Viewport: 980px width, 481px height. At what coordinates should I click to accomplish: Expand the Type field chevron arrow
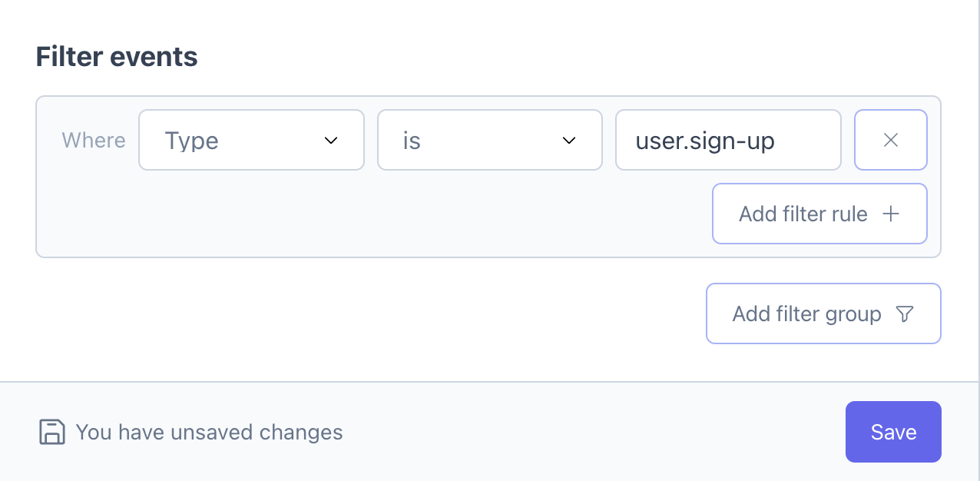tap(331, 141)
